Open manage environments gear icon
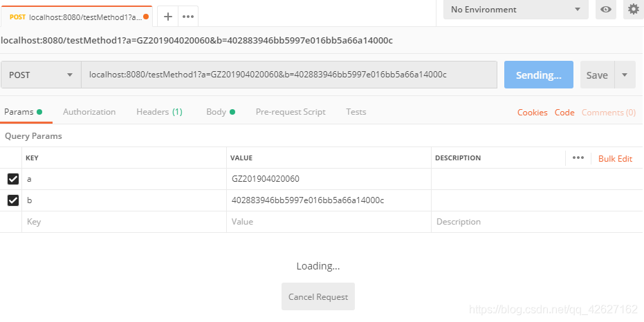The image size is (644, 322). click(633, 10)
